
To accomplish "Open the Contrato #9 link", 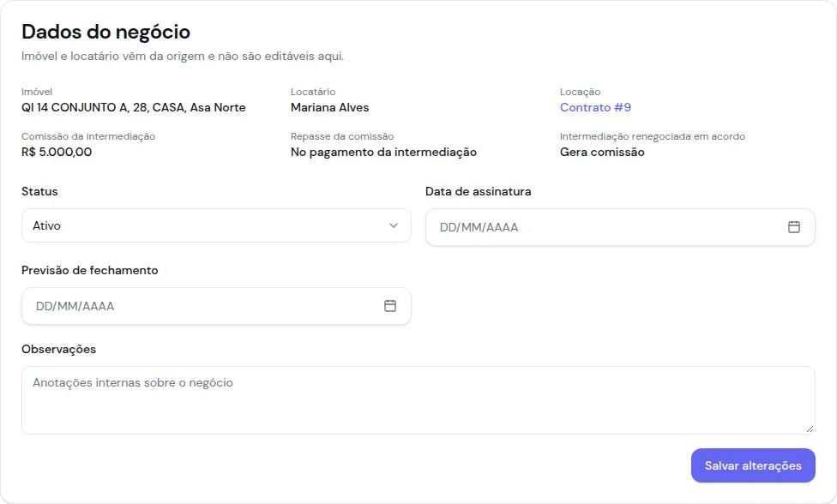I will pos(595,107).
